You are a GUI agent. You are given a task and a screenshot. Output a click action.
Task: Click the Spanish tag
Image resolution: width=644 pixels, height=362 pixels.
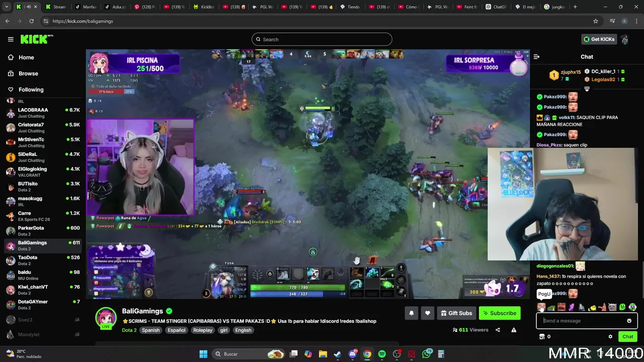coord(150,330)
